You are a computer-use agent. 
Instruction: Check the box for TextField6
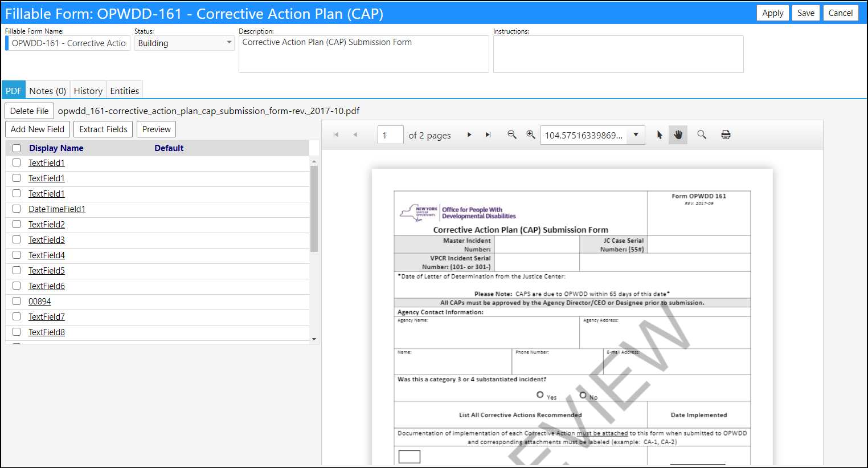[17, 286]
